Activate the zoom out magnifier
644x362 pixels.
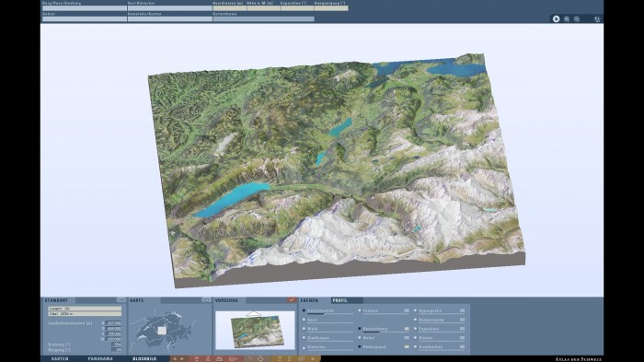(x=577, y=19)
